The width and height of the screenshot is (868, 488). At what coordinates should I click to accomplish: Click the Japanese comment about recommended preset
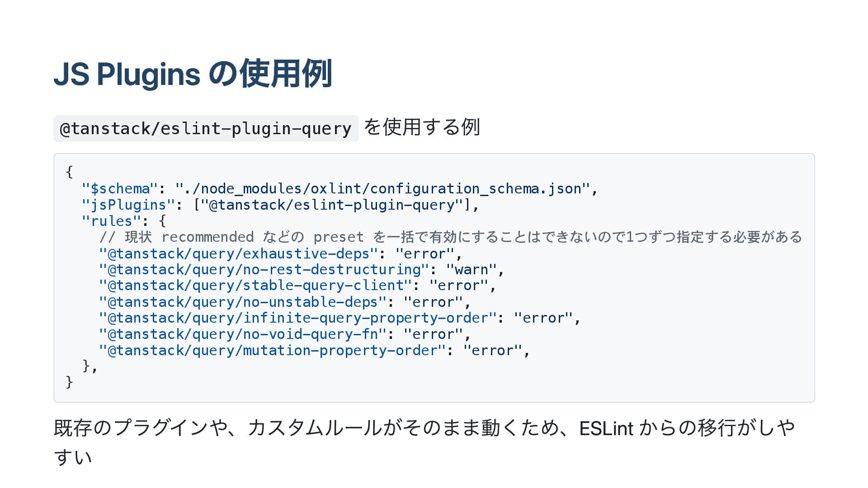pos(450,237)
